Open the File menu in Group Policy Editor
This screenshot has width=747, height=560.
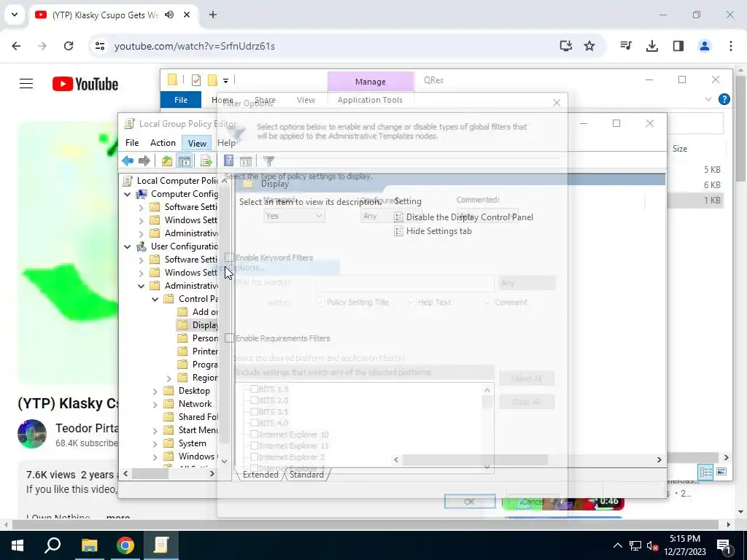coord(132,143)
